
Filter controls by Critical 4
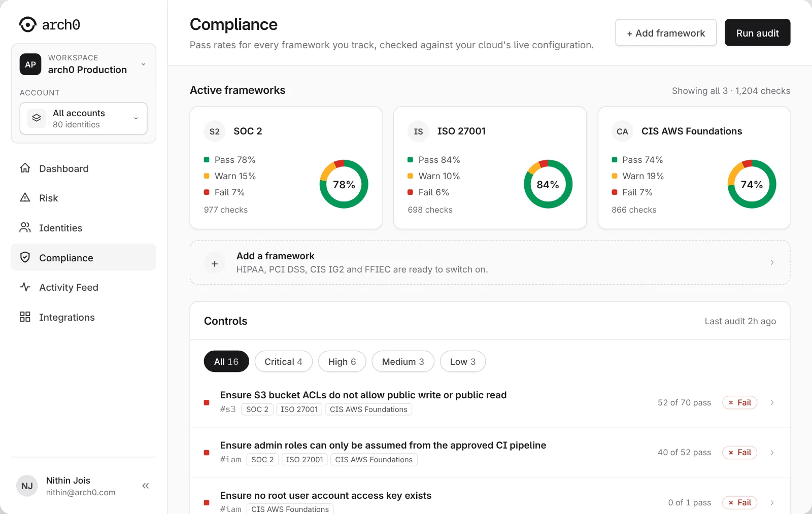[x=283, y=361]
